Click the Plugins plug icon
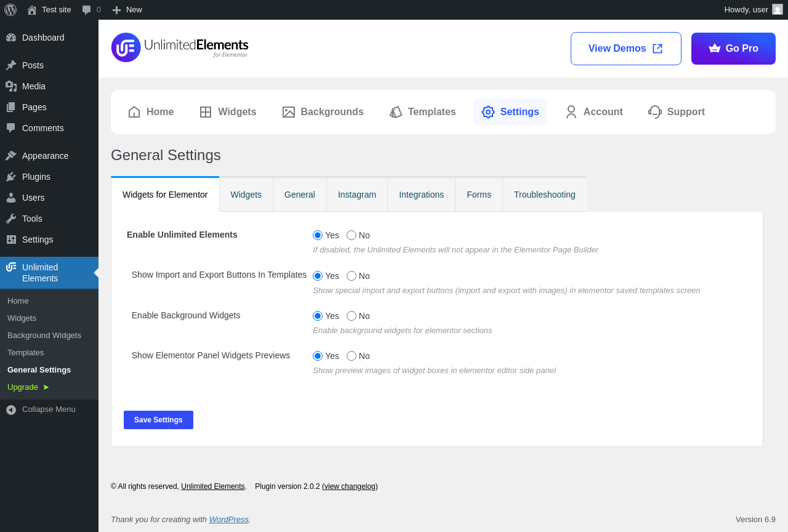788x532 pixels. tap(11, 177)
